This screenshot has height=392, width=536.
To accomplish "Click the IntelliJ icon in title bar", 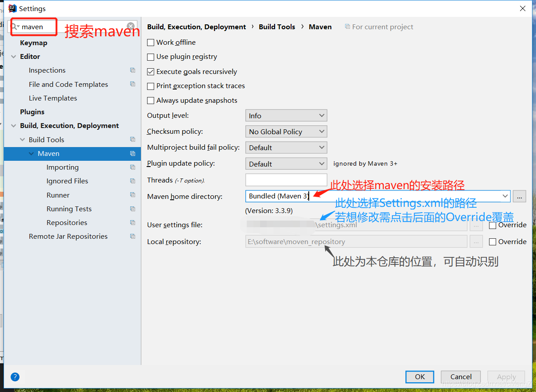I will click(x=12, y=8).
